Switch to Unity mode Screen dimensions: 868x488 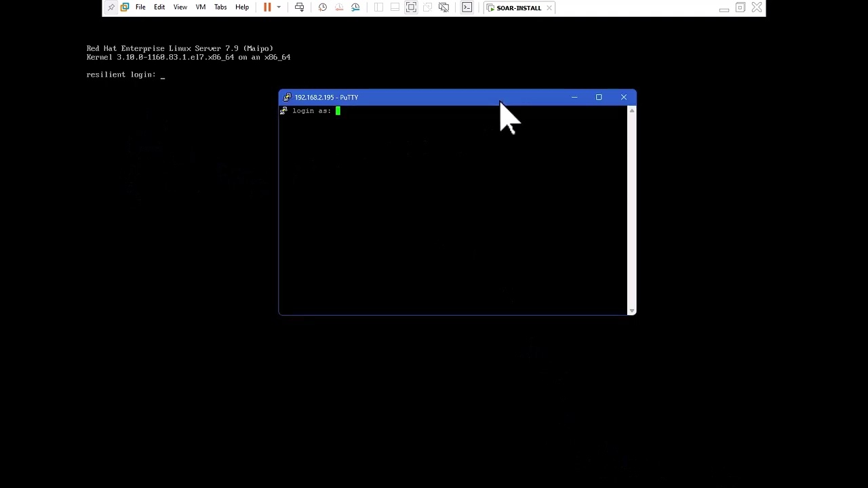coord(427,7)
